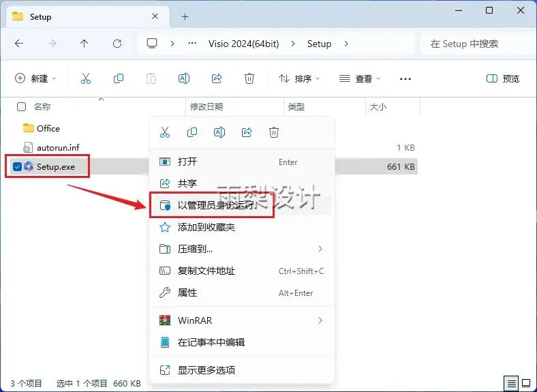Sort by the 大小 column header
Screen dimensions: 537x392
point(378,107)
